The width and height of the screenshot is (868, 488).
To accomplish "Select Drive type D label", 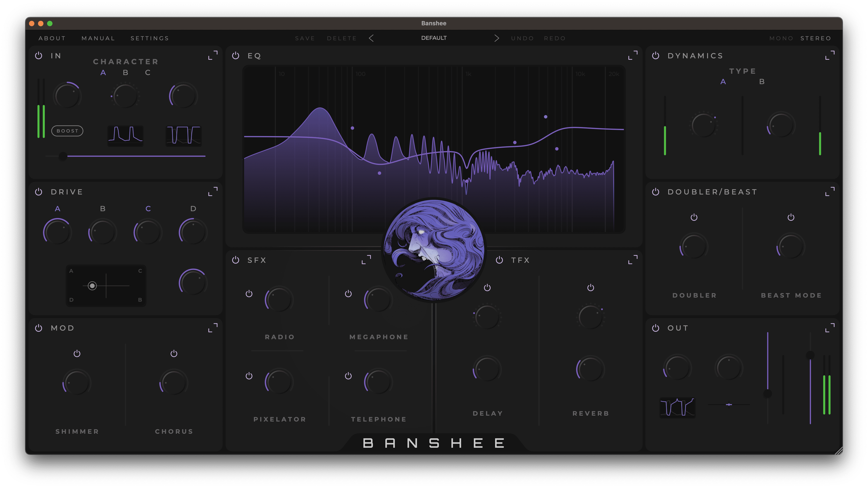I will (x=193, y=209).
